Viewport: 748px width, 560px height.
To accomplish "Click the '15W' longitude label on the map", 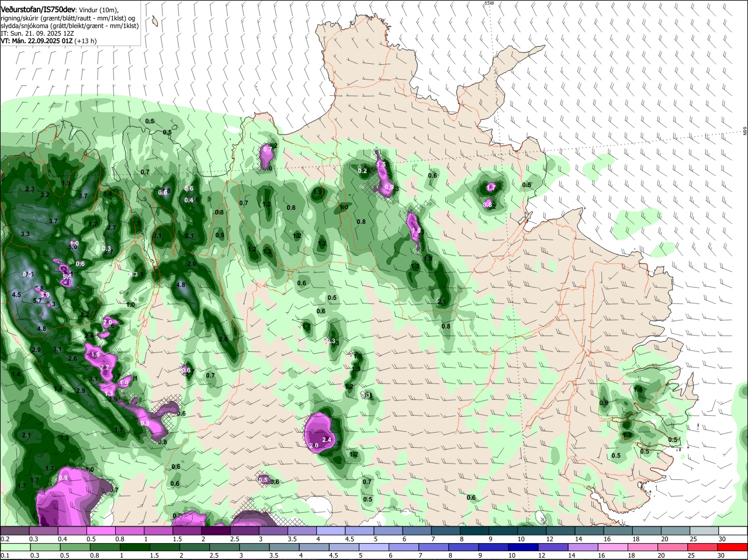I will [x=489, y=3].
